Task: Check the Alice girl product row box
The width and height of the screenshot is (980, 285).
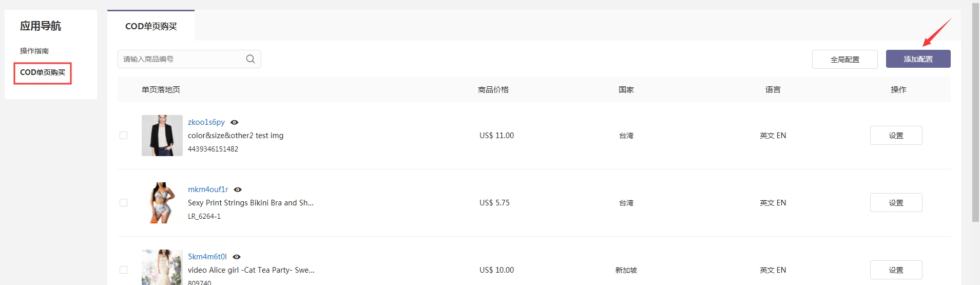Action: tap(123, 270)
